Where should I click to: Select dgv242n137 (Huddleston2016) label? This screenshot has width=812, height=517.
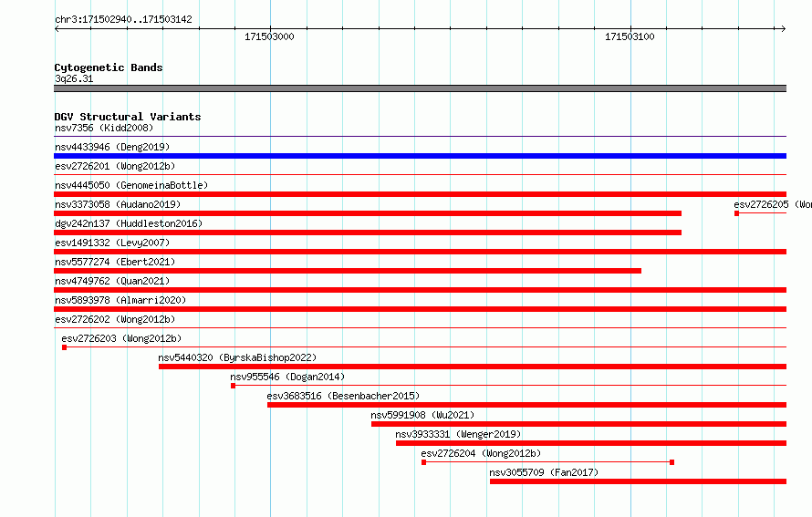tap(129, 223)
